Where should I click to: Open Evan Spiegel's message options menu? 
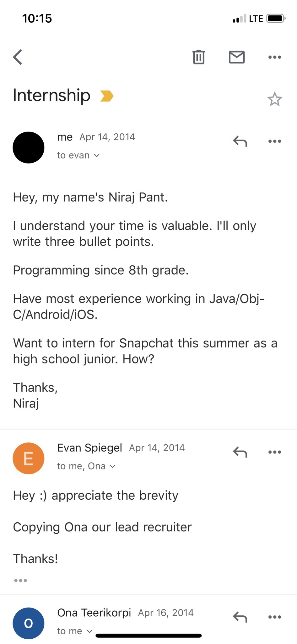tap(274, 452)
